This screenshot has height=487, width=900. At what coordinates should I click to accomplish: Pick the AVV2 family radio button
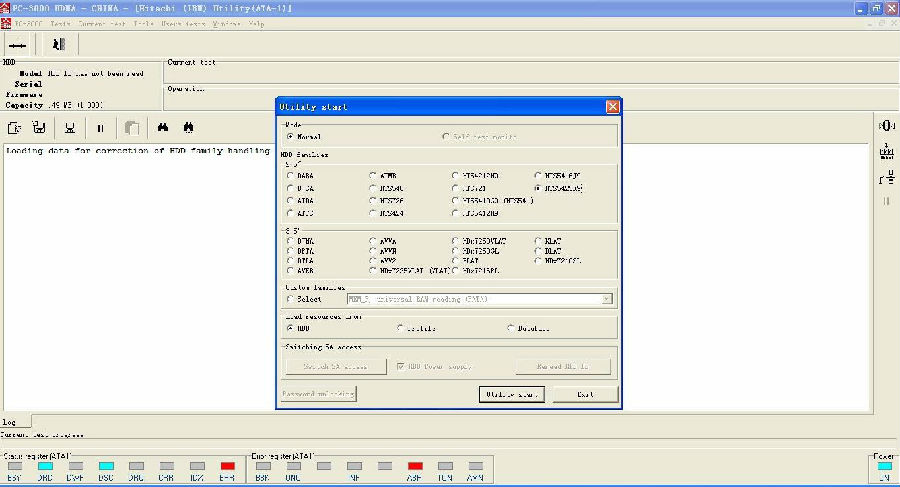[x=373, y=261]
